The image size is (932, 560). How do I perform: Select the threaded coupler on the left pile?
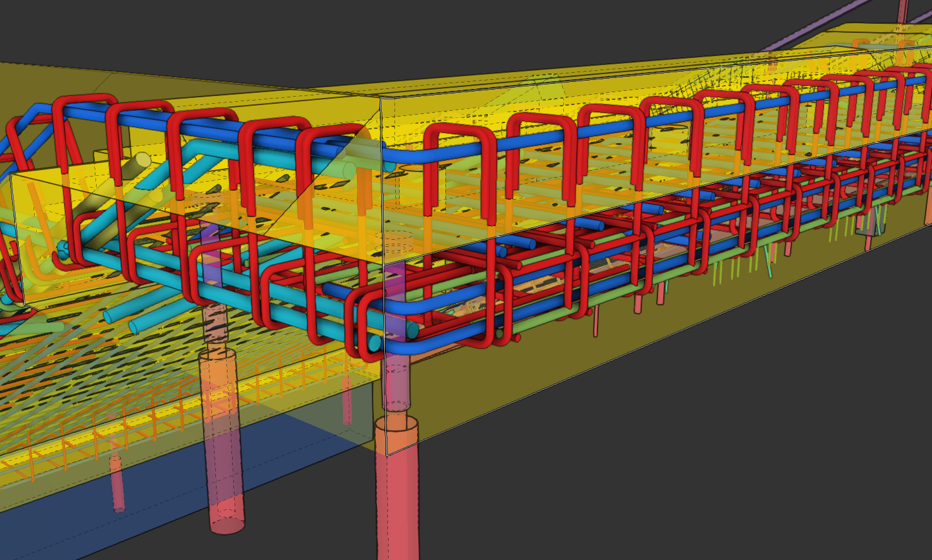pyautogui.click(x=215, y=325)
